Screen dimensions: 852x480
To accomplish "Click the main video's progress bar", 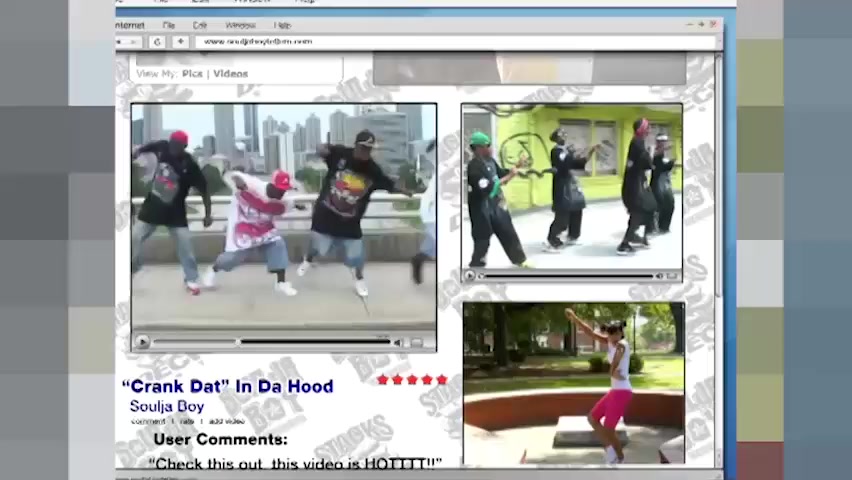I will [272, 342].
